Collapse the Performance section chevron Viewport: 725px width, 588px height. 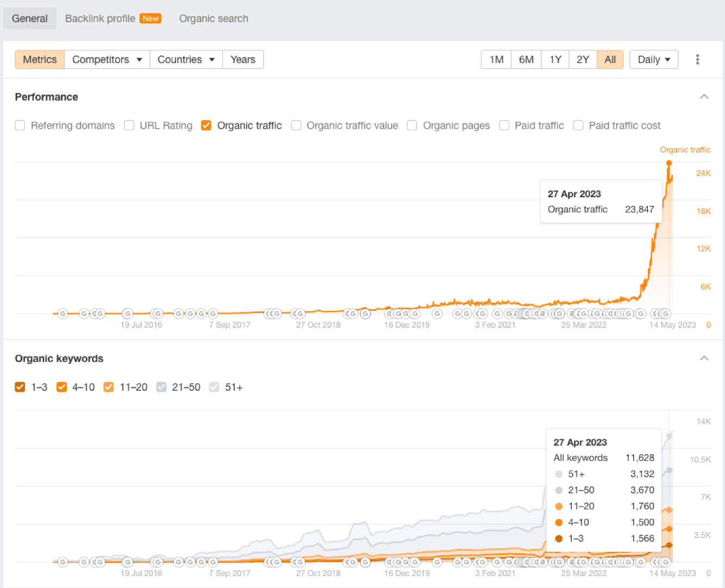point(704,97)
